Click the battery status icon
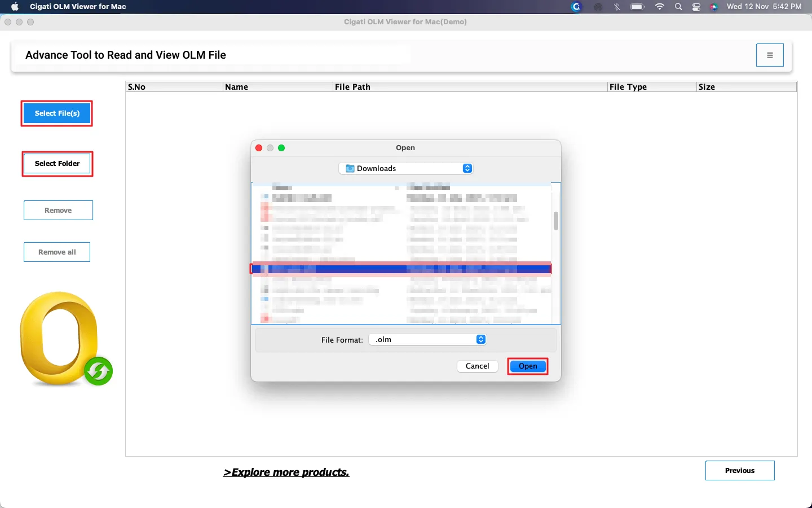This screenshot has height=508, width=812. [x=637, y=7]
